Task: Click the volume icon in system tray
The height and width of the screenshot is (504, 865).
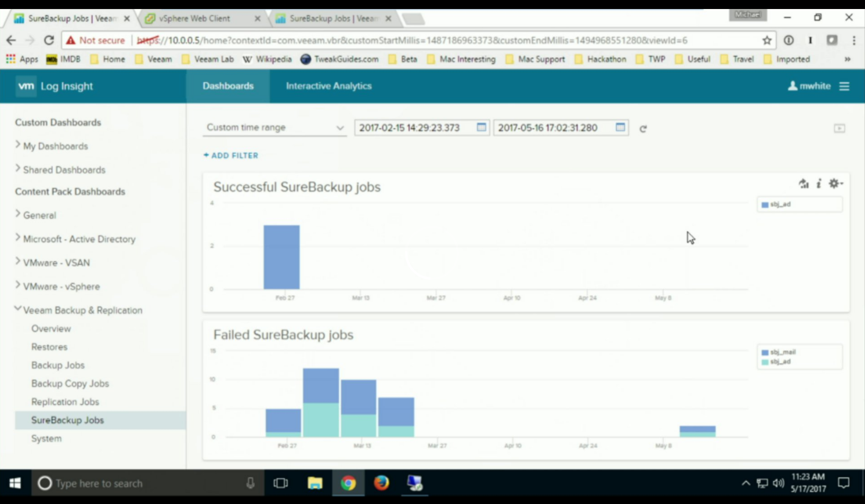Action: tap(778, 483)
